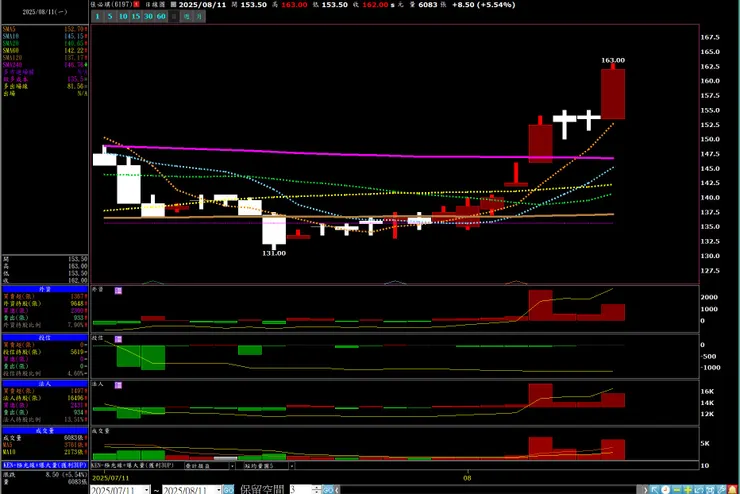The image size is (740, 494).
Task: Switch to the weekly period button
Action: click(x=186, y=17)
